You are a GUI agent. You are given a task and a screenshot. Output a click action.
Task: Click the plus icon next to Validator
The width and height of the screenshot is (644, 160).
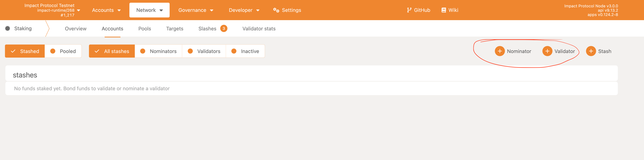(547, 51)
